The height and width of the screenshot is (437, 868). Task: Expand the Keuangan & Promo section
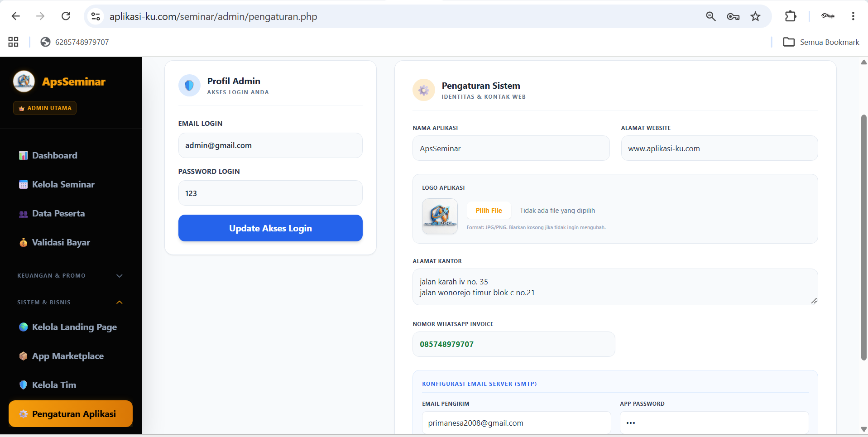pos(70,276)
